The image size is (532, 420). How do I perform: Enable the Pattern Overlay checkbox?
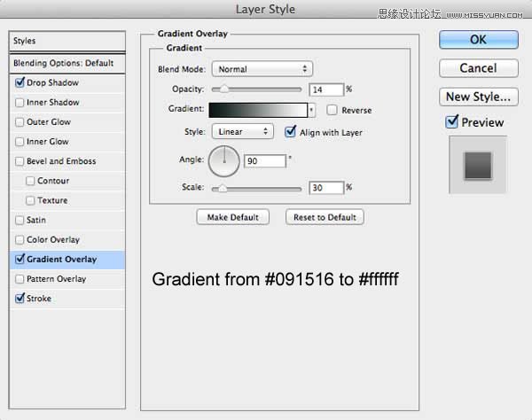(x=20, y=279)
